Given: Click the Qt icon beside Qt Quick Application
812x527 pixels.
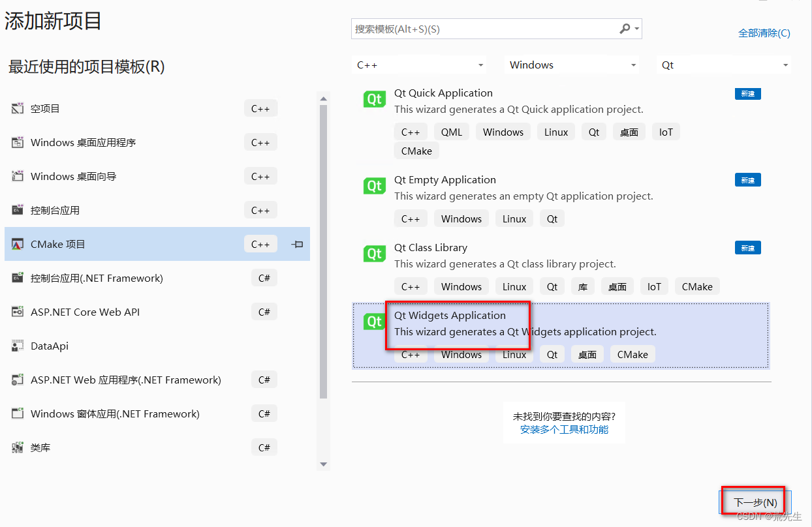Looking at the screenshot, I should pos(374,99).
